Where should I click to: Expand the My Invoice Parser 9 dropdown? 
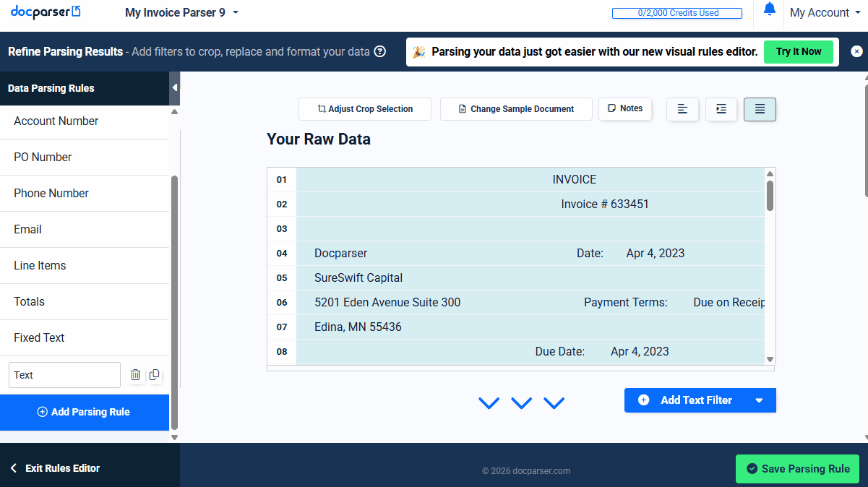236,12
